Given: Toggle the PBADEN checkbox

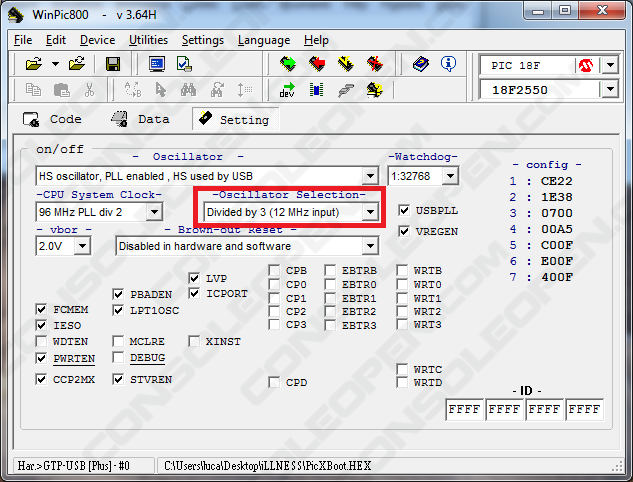Looking at the screenshot, I should click(x=118, y=294).
